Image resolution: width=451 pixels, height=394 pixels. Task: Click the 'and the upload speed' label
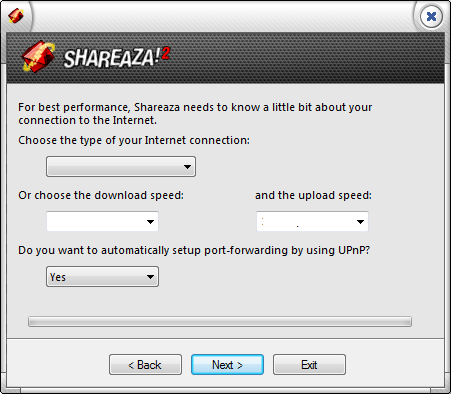pyautogui.click(x=313, y=195)
